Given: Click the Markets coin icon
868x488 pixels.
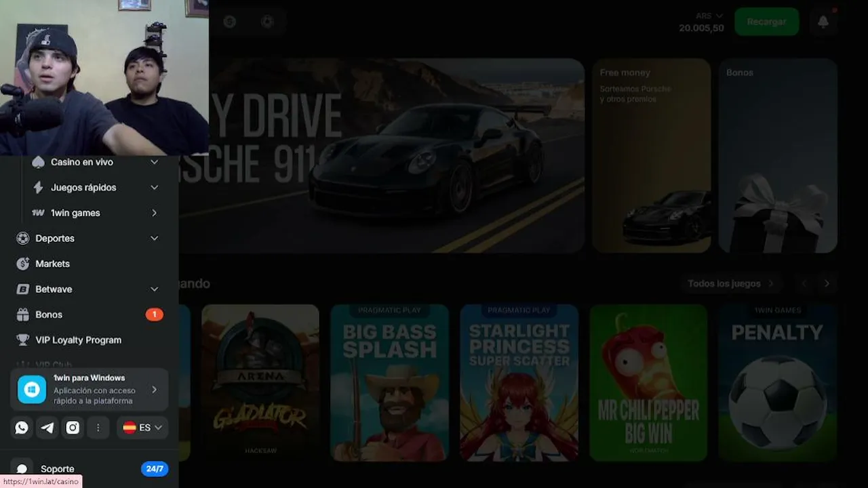Looking at the screenshot, I should click(23, 264).
